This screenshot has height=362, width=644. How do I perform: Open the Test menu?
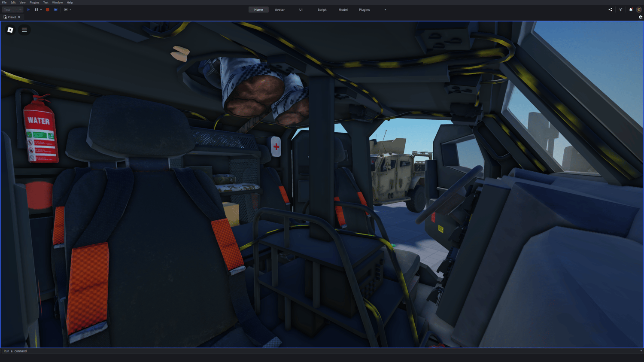pos(46,3)
